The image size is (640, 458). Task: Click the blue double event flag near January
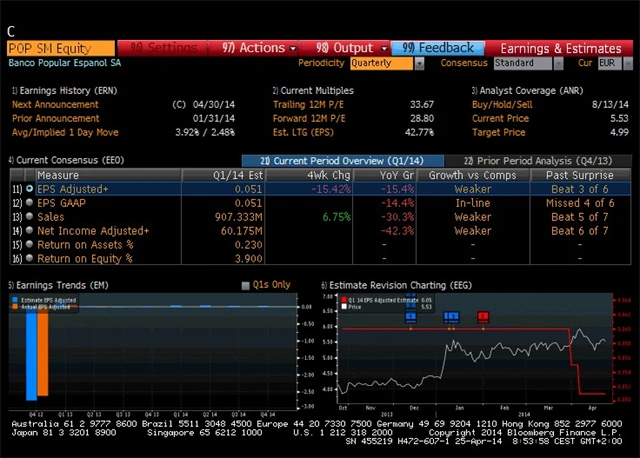click(x=451, y=316)
